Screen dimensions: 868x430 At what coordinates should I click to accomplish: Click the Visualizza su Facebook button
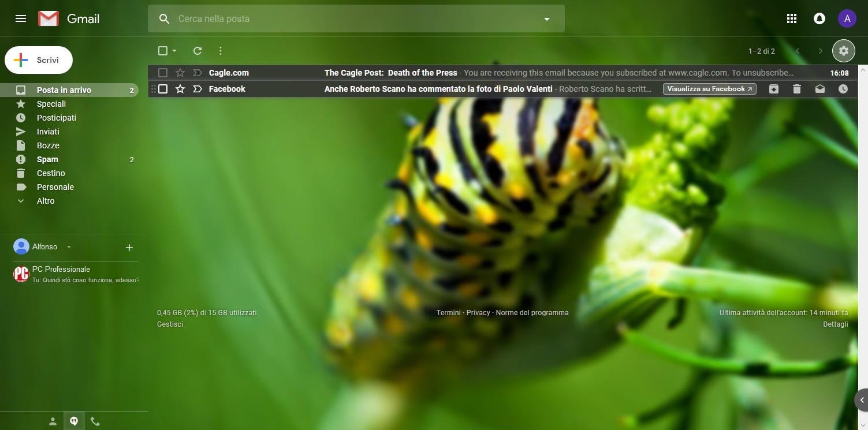(x=709, y=89)
